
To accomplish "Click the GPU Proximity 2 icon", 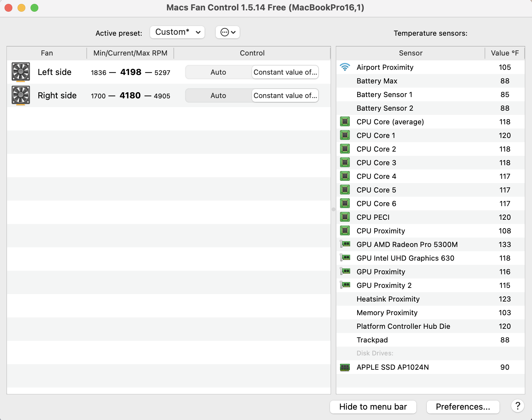I will pos(345,285).
